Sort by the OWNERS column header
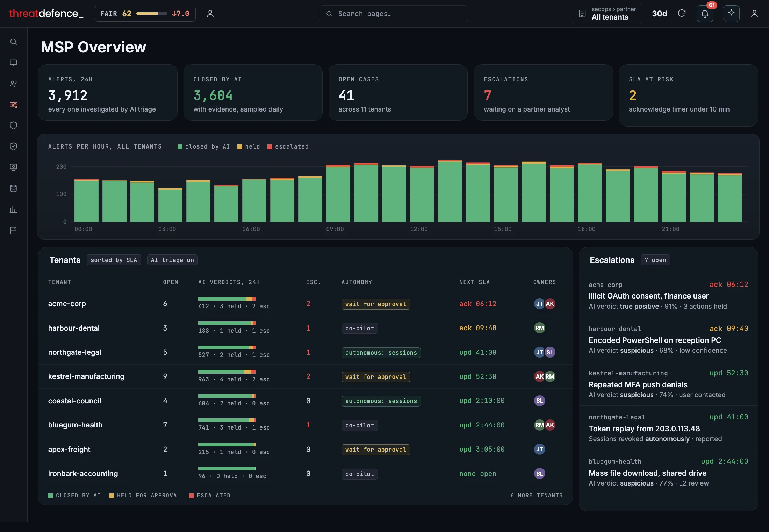This screenshot has height=532, width=769. tap(545, 282)
